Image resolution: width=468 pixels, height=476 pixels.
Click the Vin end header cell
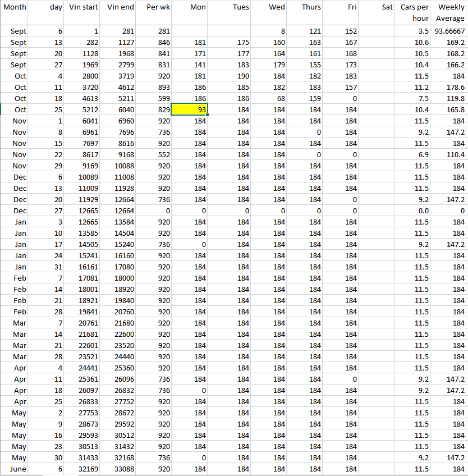[120, 7]
